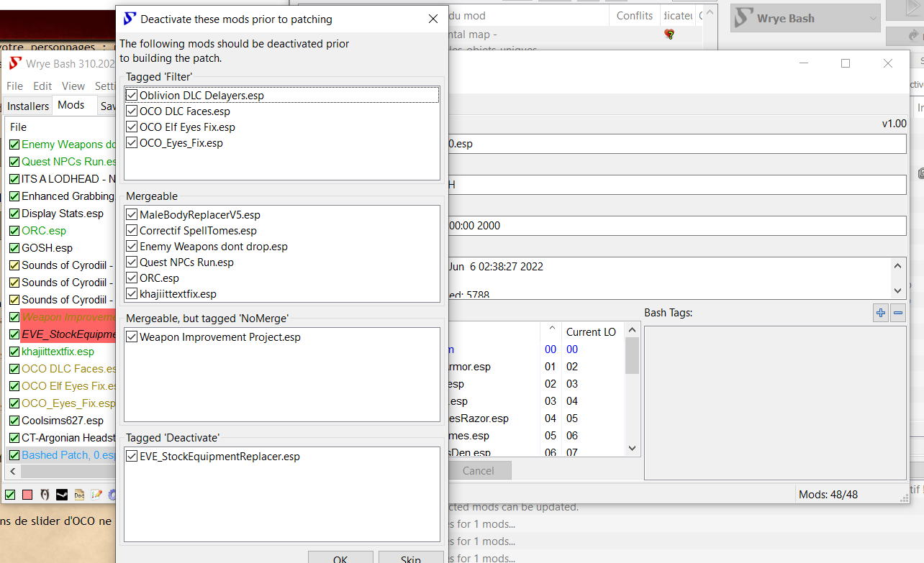Uncheck Enemy Weapons dont drop.esp in Mergeable
Screen dimensions: 924x563
[x=132, y=247]
